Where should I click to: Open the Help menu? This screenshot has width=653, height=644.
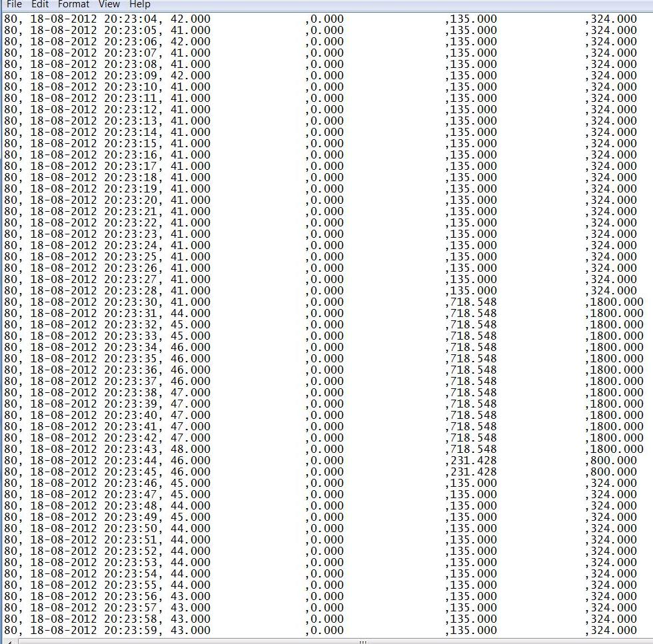tap(139, 4)
